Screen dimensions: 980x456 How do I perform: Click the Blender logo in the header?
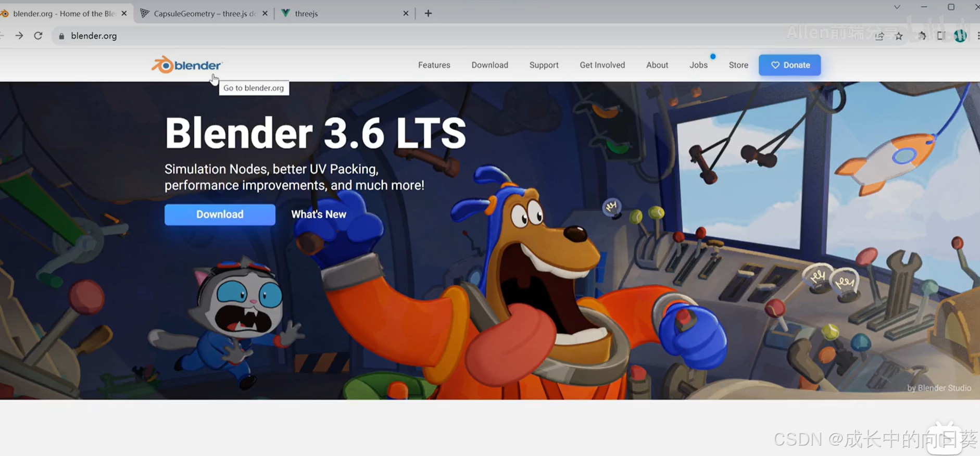coord(187,65)
